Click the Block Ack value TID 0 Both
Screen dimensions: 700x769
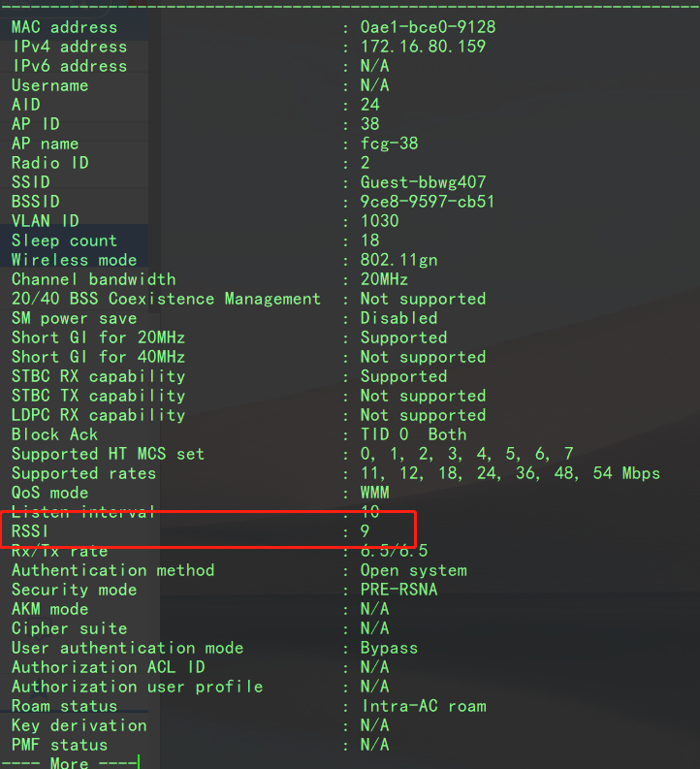413,434
